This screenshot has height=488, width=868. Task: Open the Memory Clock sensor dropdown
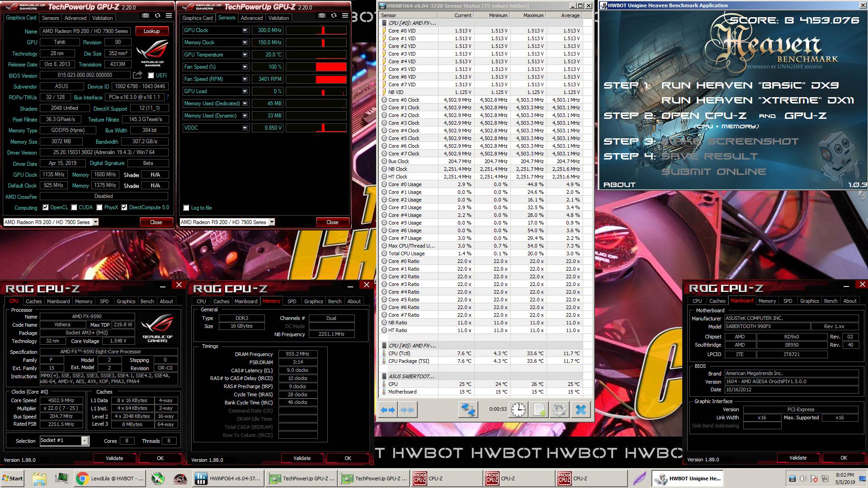pyautogui.click(x=245, y=42)
